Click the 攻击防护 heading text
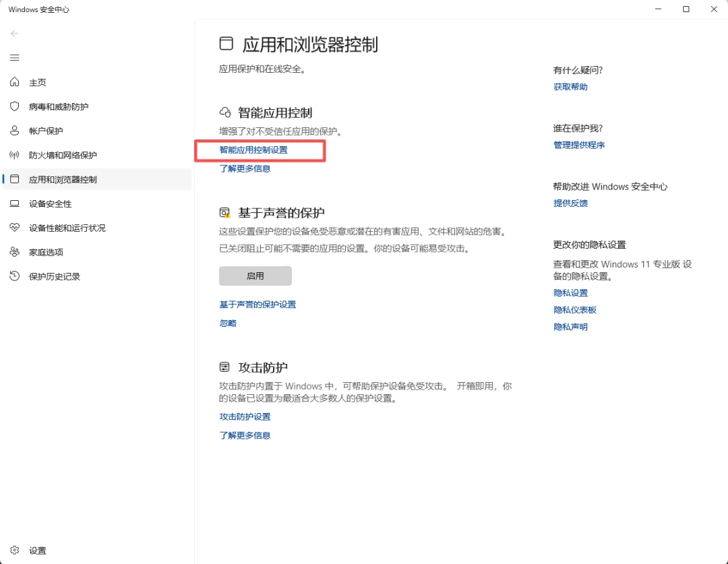Viewport: 728px width, 564px height. click(x=263, y=368)
